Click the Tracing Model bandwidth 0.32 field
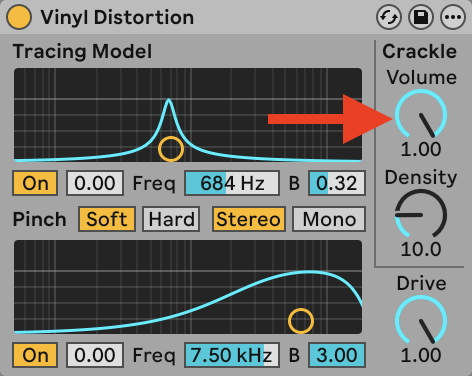 [x=337, y=183]
